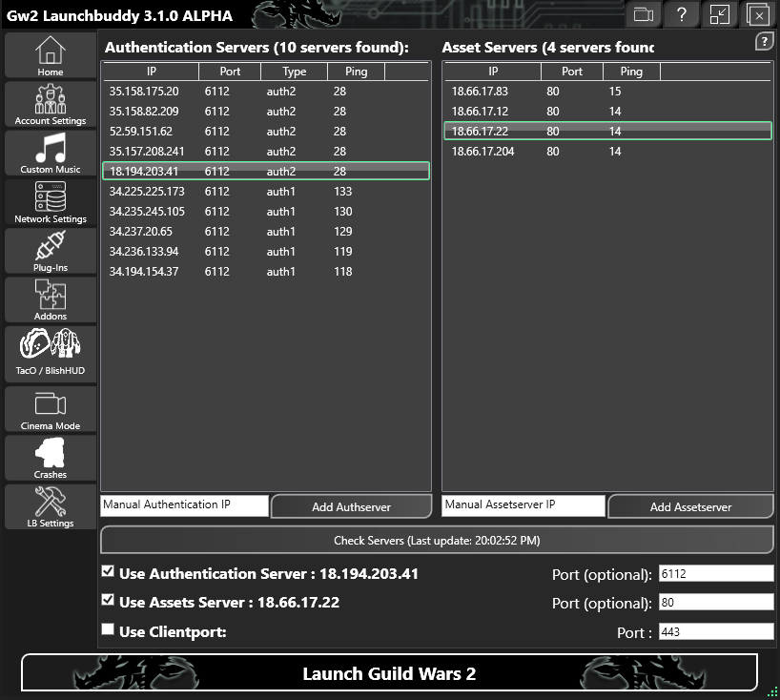The image size is (780, 700).
Task: Click the Manual Assetserver IP field
Action: coord(523,505)
